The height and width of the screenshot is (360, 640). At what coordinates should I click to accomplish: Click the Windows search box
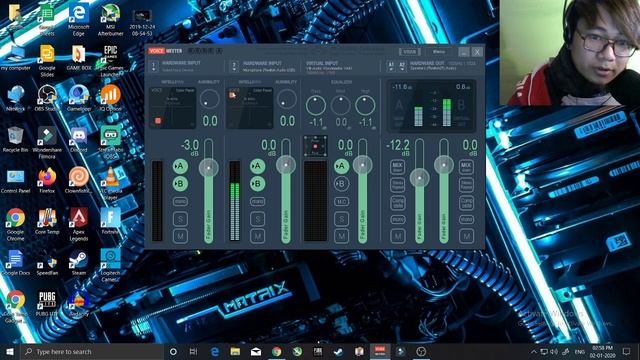[92, 351]
